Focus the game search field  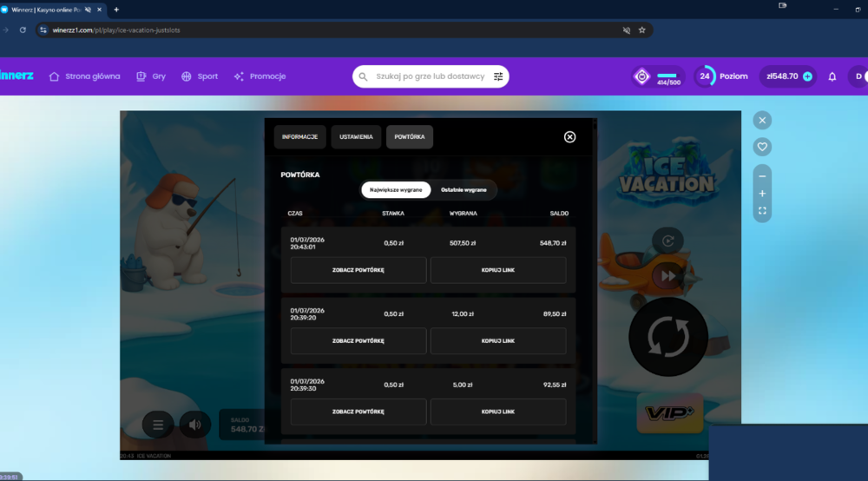430,76
